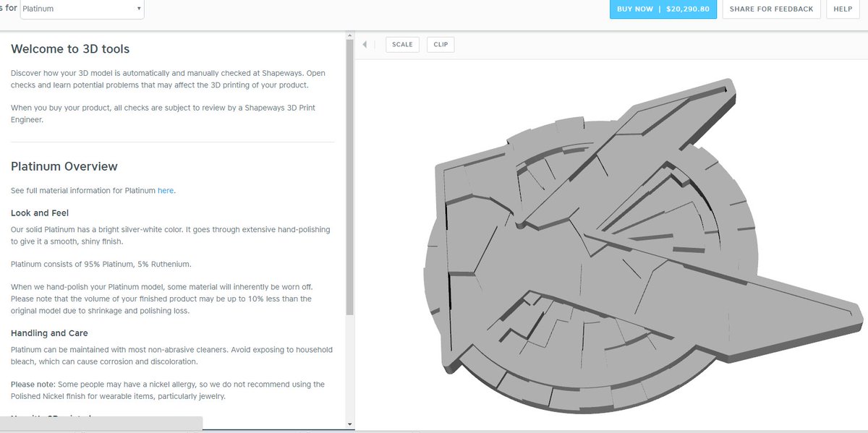Select the Scale tool button
Image resolution: width=868 pixels, height=433 pixels.
click(x=402, y=45)
